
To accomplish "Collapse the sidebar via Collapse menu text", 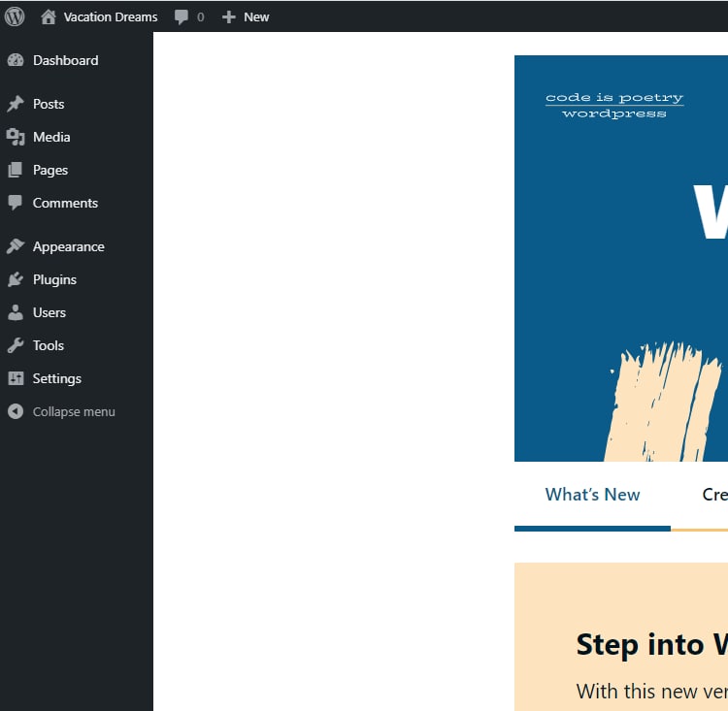I will 74,411.
